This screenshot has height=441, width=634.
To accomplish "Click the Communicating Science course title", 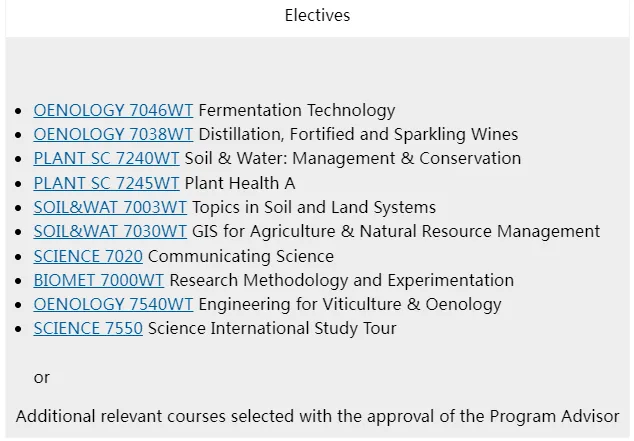I will 241,256.
